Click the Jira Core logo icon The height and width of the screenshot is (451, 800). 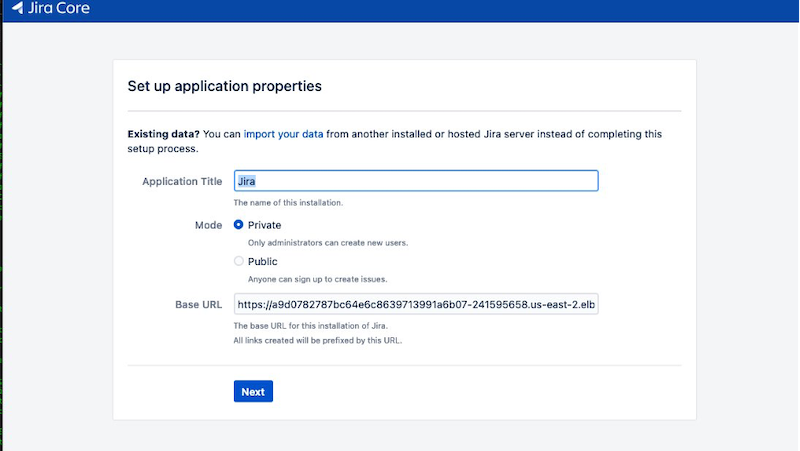(17, 7)
